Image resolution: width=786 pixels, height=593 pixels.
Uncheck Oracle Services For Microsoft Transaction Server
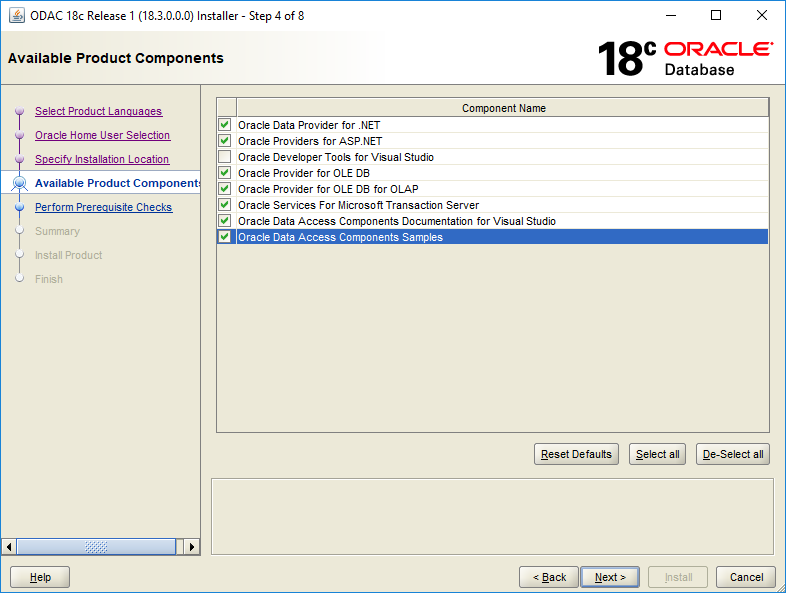pos(225,205)
